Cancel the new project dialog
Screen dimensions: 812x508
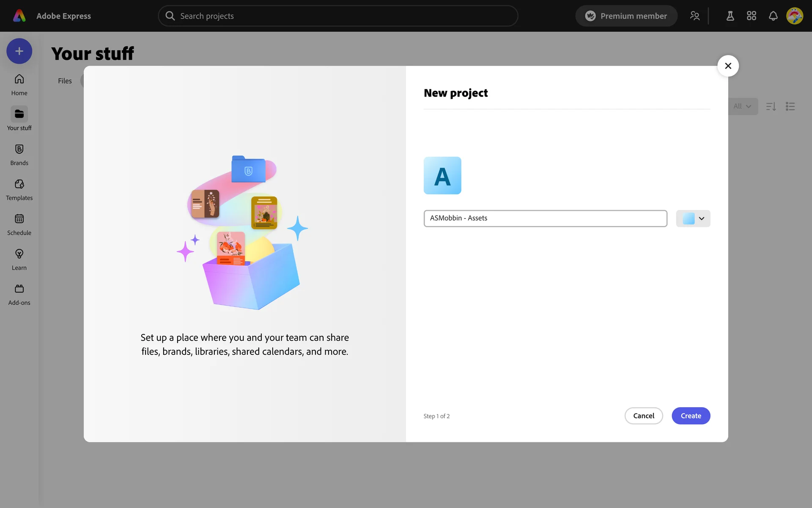643,416
